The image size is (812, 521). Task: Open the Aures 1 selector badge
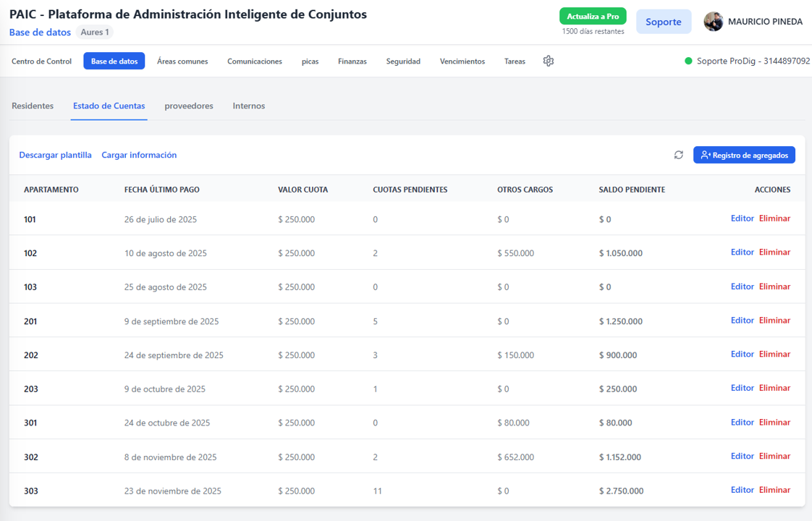(x=95, y=33)
